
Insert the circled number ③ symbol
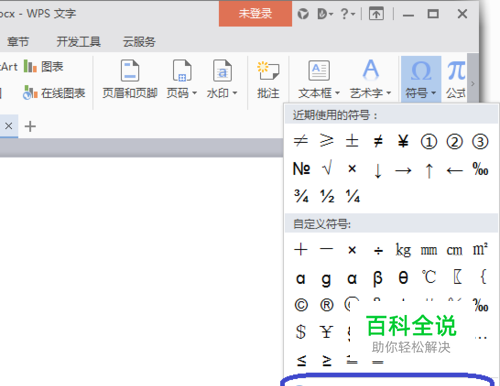[x=480, y=142]
